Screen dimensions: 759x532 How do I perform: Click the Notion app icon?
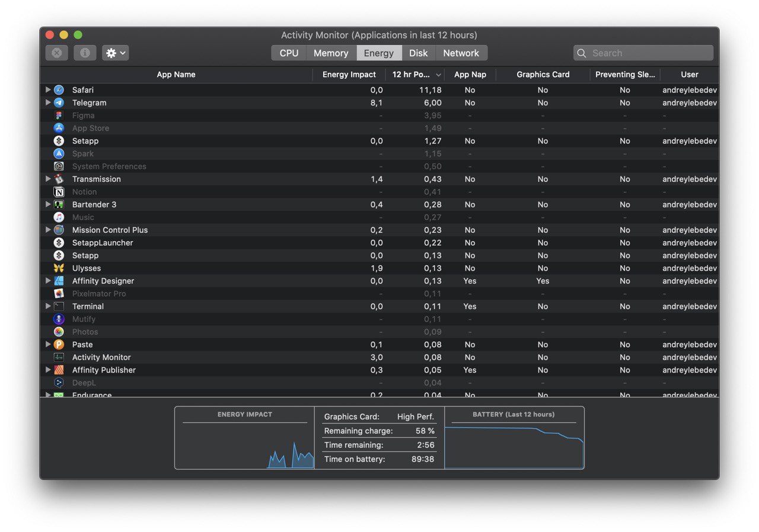[x=59, y=192]
